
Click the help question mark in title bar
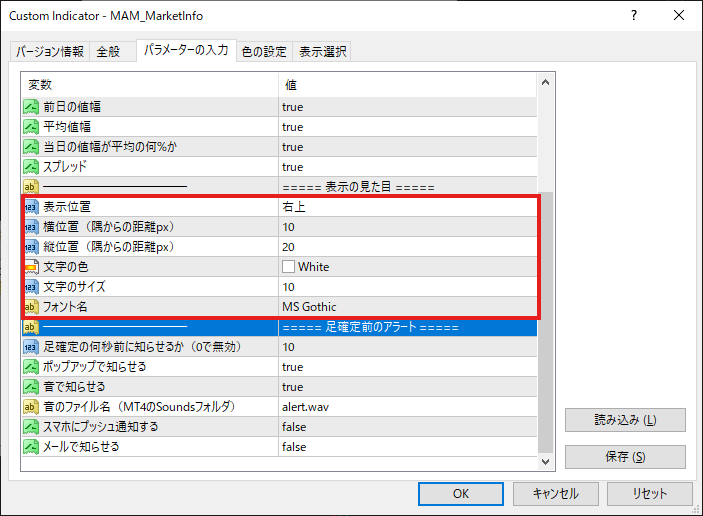click(634, 16)
